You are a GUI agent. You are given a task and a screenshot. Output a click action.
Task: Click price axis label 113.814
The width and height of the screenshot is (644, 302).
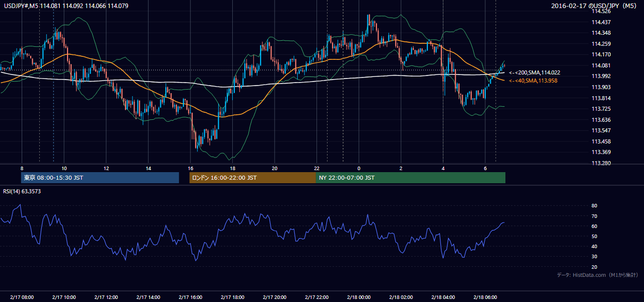tap(601, 98)
